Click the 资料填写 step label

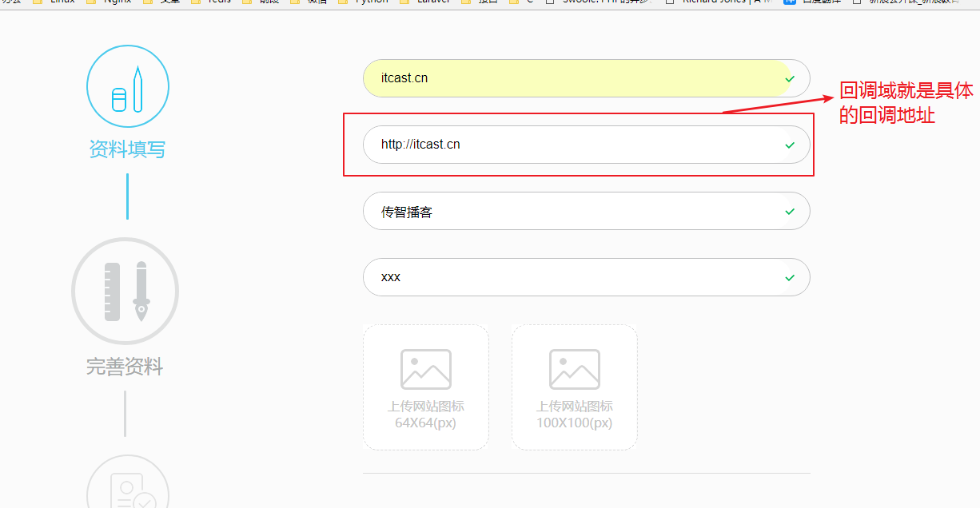click(x=127, y=149)
